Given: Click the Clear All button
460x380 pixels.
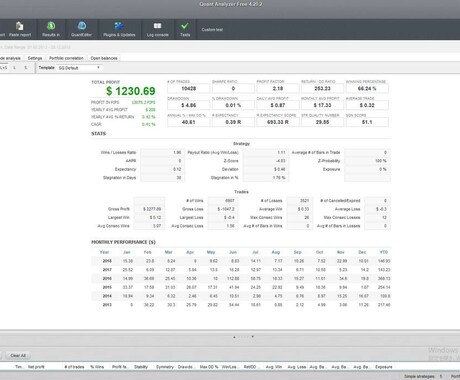Looking at the screenshot, I should click(18, 355).
